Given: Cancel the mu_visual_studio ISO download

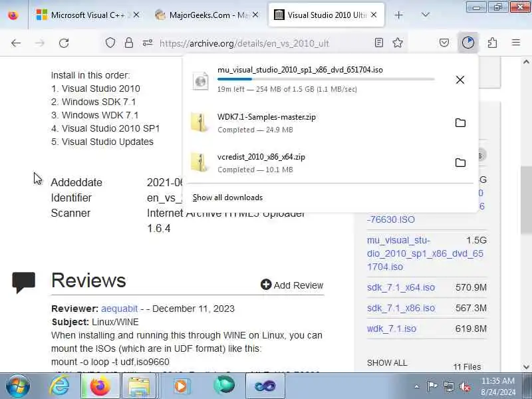Looking at the screenshot, I should (x=460, y=80).
